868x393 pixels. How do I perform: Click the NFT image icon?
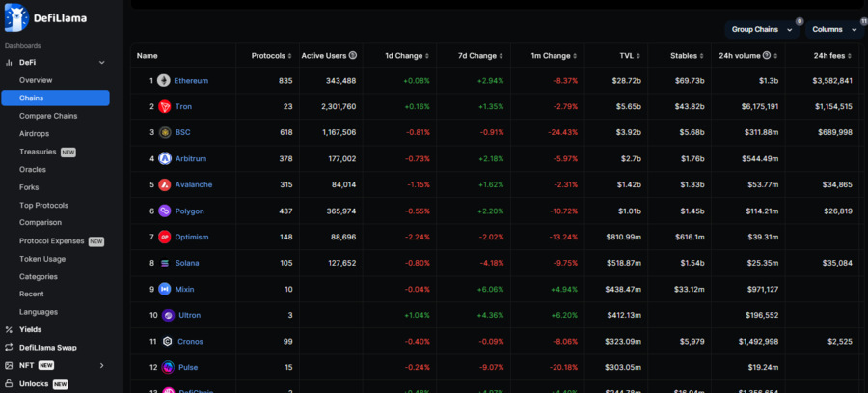click(x=9, y=365)
